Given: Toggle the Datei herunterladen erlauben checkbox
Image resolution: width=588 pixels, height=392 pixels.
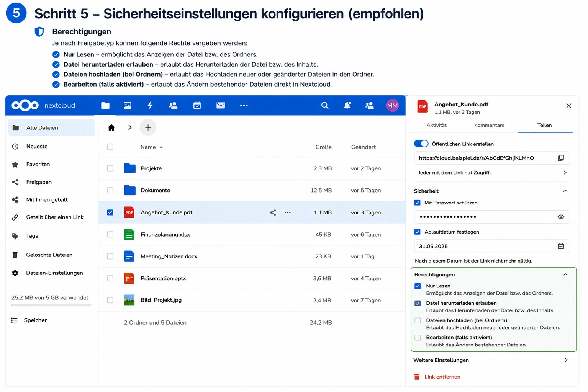Looking at the screenshot, I should (418, 303).
